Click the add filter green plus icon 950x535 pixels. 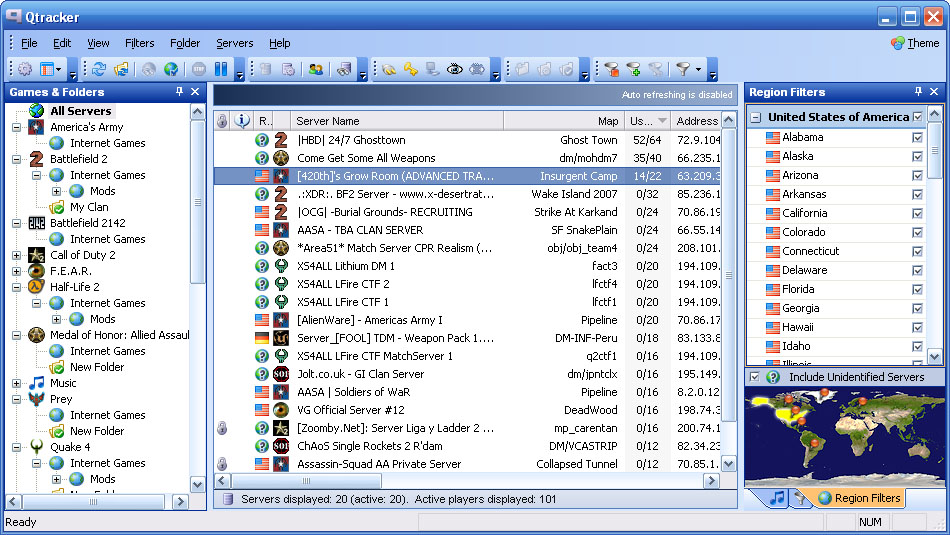(634, 69)
